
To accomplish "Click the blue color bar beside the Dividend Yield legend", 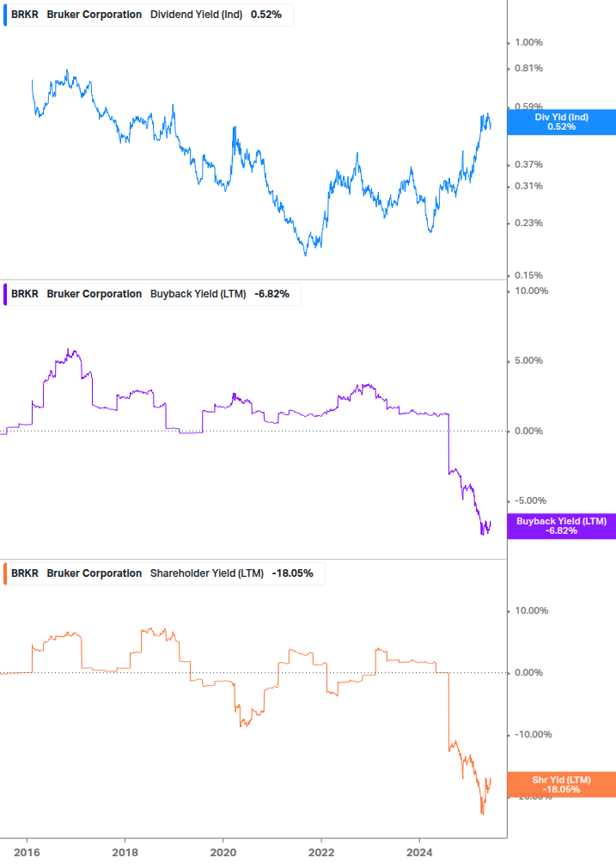I will pos(5,15).
